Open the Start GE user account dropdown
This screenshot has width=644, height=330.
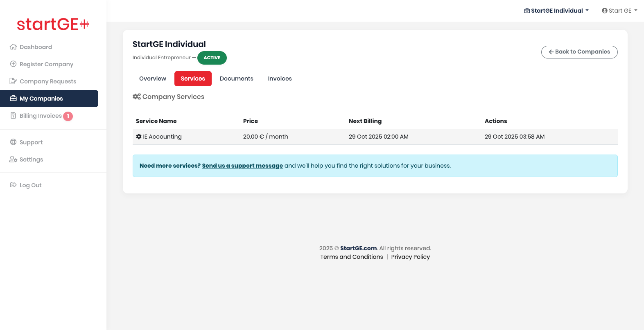(619, 11)
